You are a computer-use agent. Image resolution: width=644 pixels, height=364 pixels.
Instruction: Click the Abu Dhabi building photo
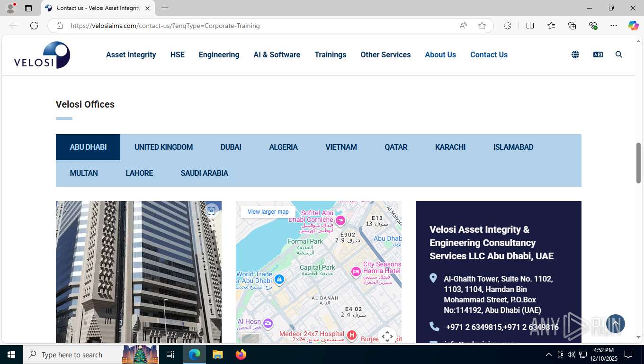click(x=139, y=272)
